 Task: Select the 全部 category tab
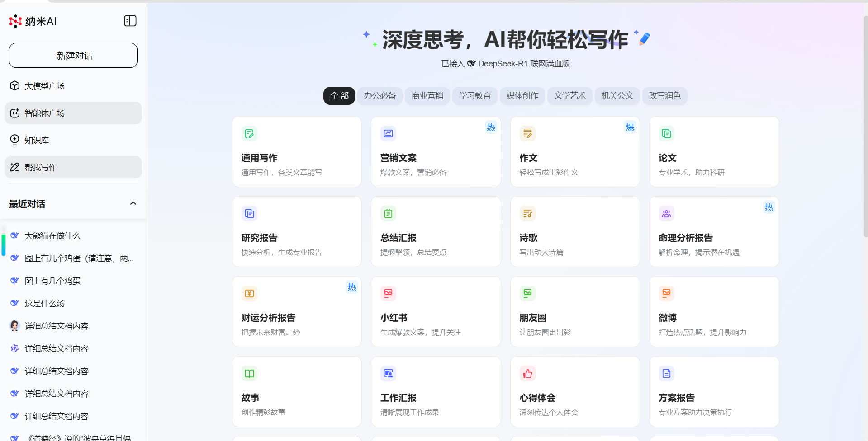(339, 96)
